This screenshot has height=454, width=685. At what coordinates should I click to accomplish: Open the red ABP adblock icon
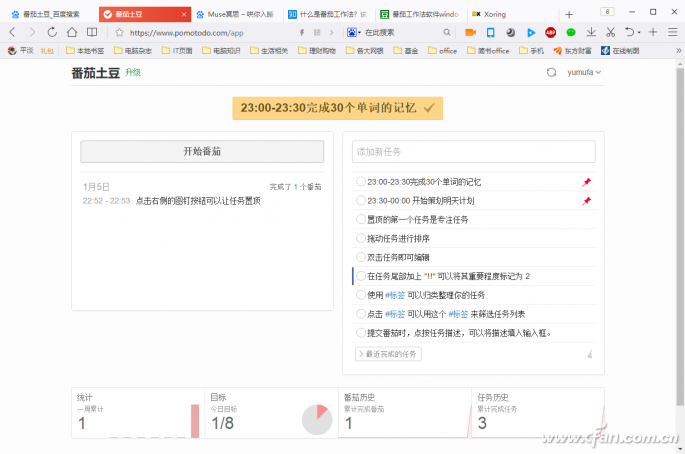[550, 32]
